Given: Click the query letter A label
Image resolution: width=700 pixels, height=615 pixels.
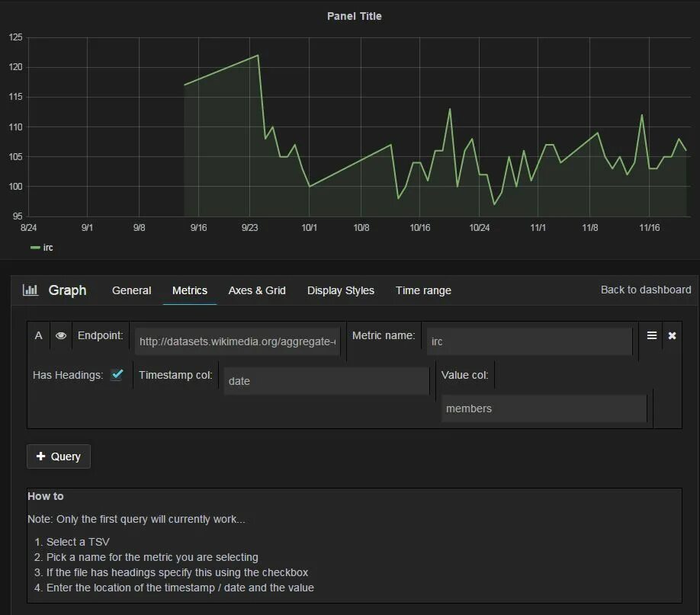Looking at the screenshot, I should point(39,335).
